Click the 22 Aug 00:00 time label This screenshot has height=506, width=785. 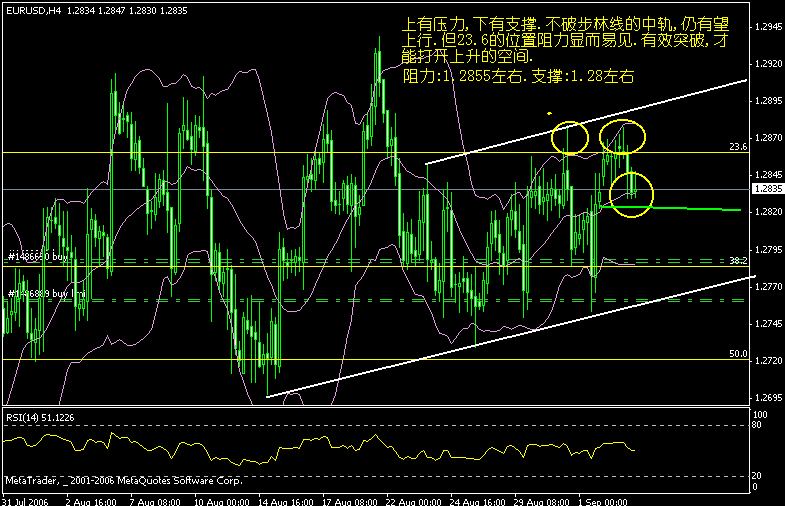414,501
